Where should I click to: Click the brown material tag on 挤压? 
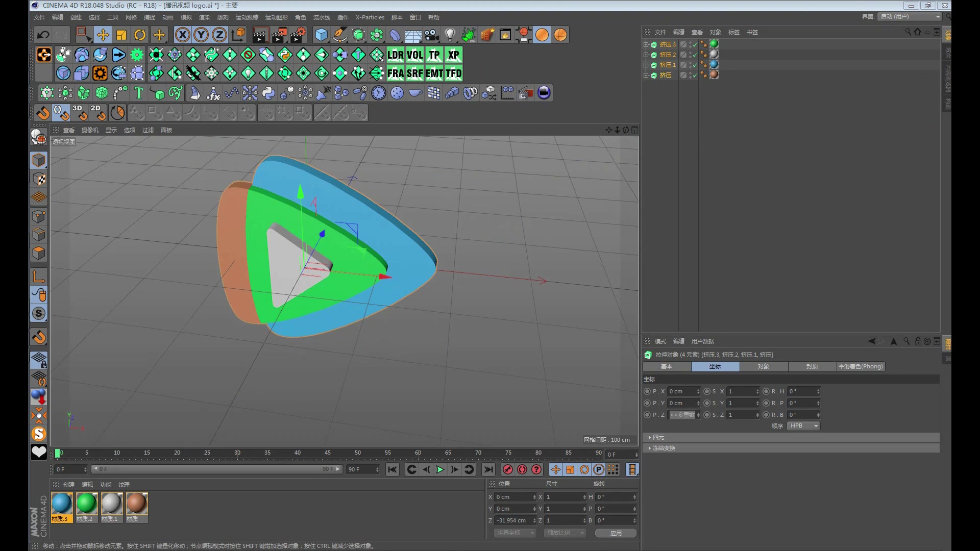click(714, 74)
